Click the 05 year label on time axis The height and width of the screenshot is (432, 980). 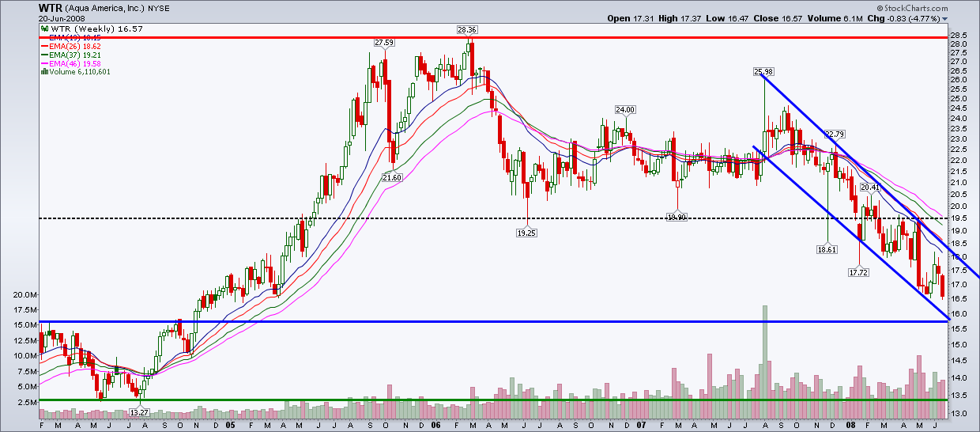[229, 425]
